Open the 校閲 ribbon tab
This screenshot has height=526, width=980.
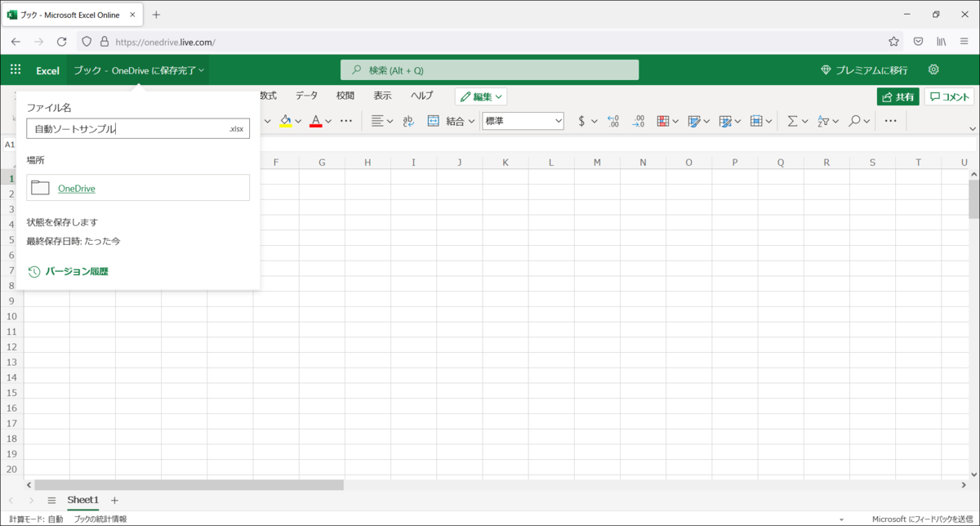[345, 96]
